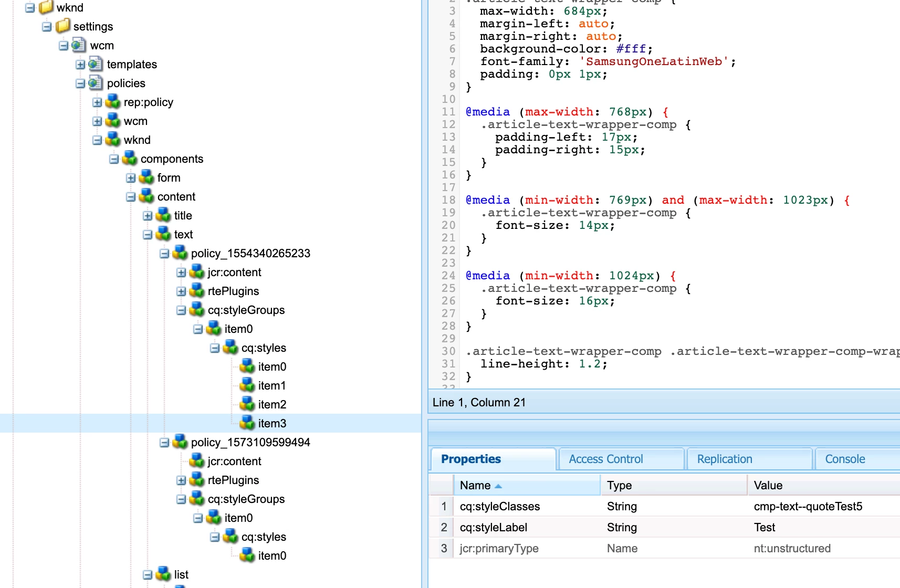Collapse policy_1554340265233 node

pos(164,254)
